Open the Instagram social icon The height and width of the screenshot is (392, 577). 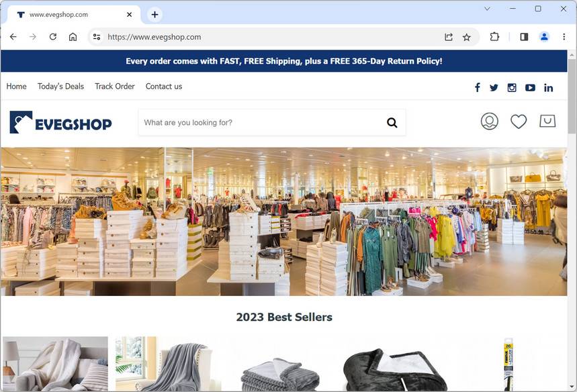coord(512,87)
